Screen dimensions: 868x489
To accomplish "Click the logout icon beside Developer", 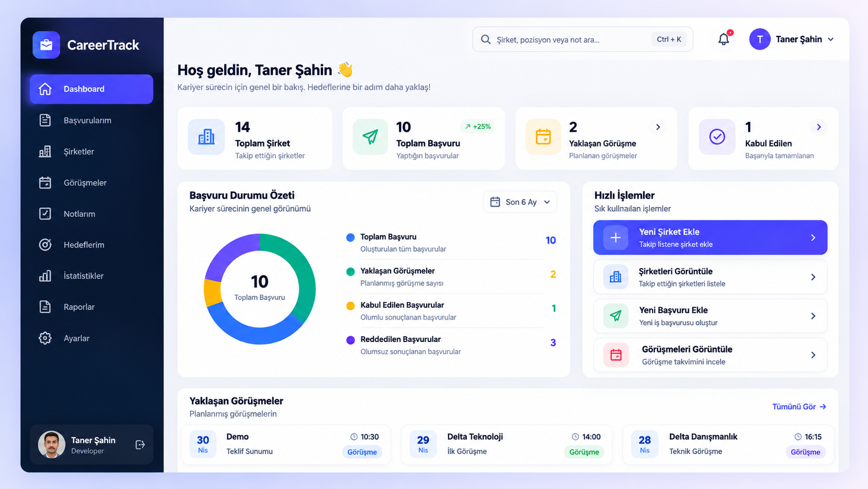I will click(x=140, y=445).
